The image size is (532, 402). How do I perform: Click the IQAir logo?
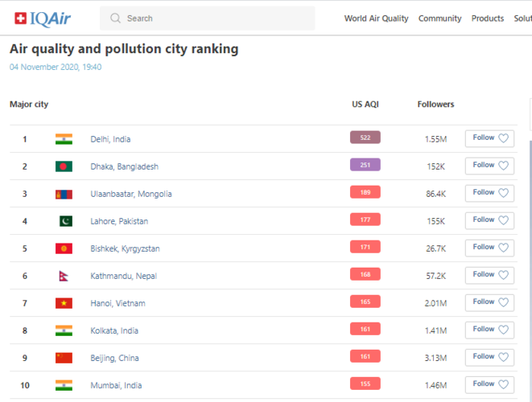point(47,18)
